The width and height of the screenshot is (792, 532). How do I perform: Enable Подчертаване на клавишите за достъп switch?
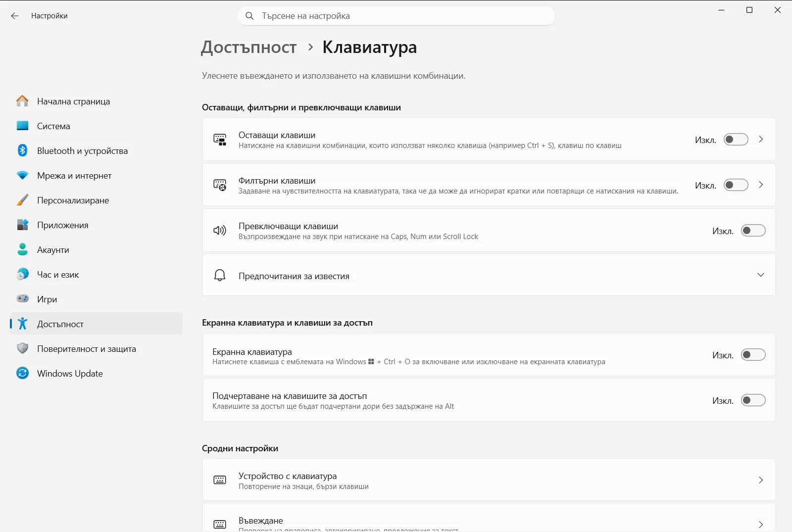click(x=753, y=400)
